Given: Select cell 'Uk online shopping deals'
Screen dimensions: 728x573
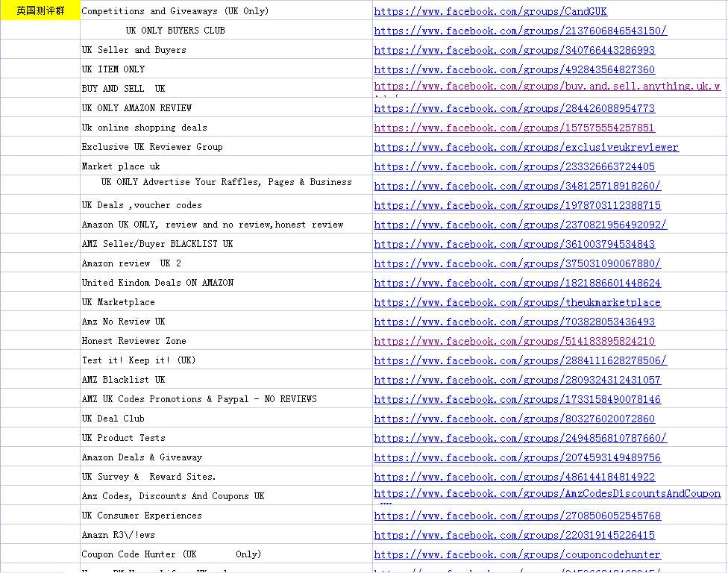Looking at the screenshot, I should click(x=226, y=127).
